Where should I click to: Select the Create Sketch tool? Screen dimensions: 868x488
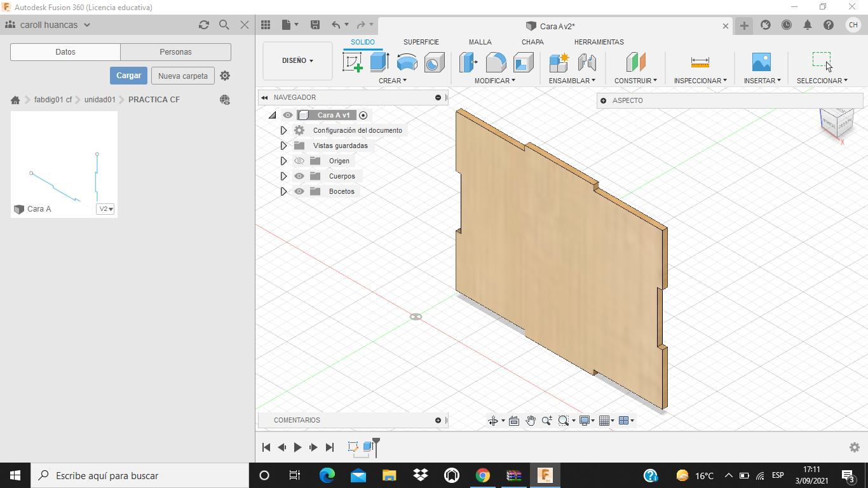(353, 62)
